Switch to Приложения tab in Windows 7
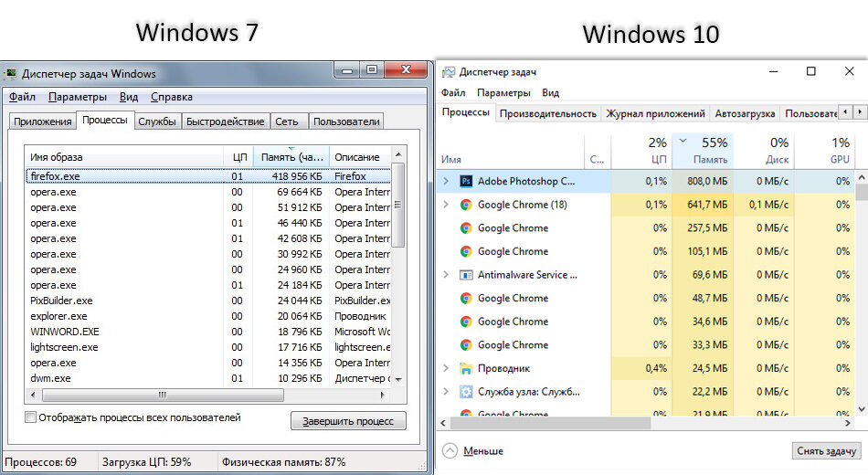 [43, 121]
